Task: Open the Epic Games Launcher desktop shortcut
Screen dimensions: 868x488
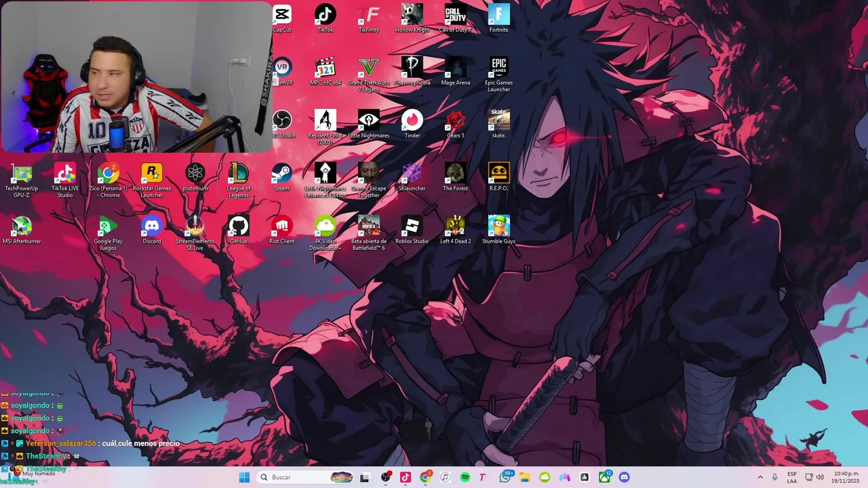Action: pyautogui.click(x=499, y=75)
